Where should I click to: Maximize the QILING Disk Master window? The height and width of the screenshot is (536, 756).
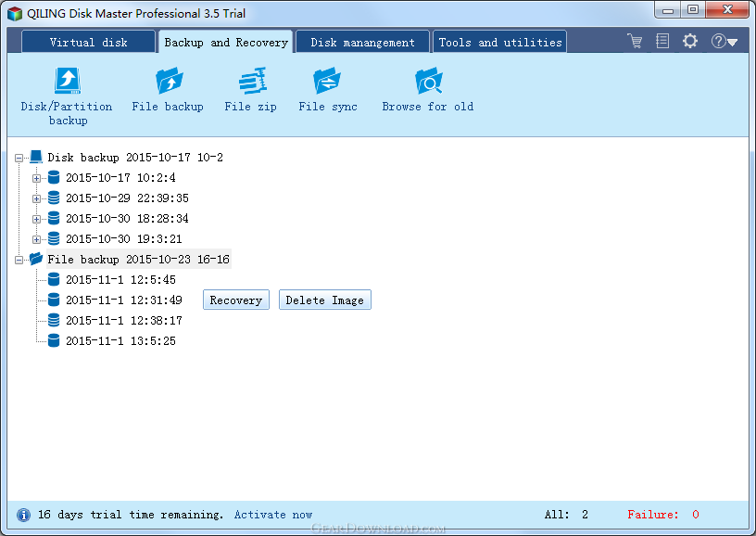pyautogui.click(x=693, y=9)
